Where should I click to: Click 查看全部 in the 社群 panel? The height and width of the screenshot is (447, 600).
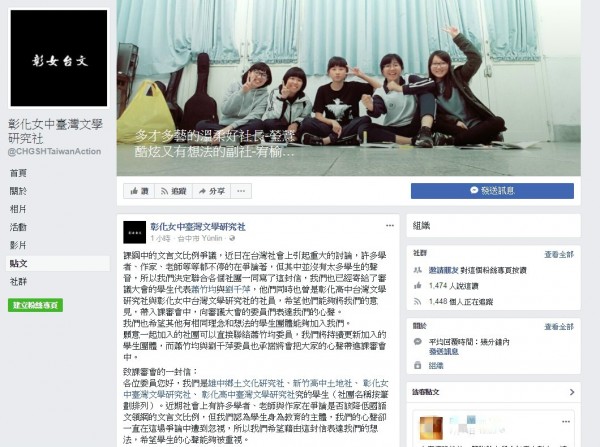[559, 254]
